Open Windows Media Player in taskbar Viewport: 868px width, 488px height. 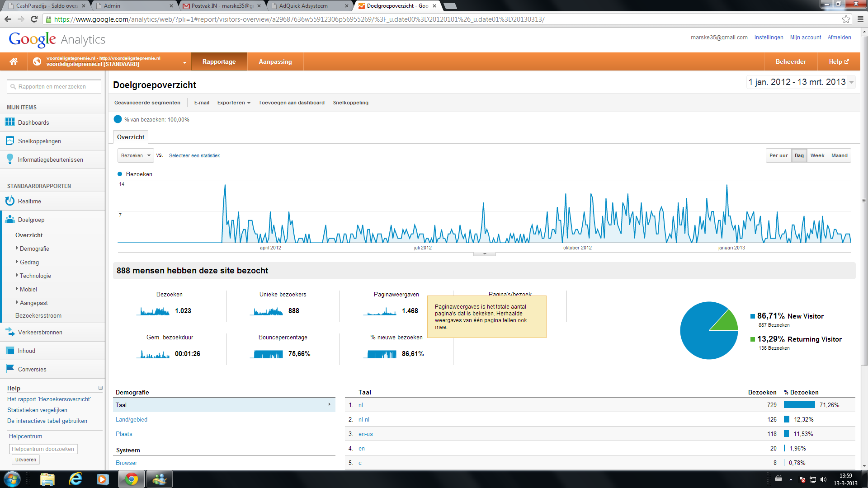coord(103,479)
